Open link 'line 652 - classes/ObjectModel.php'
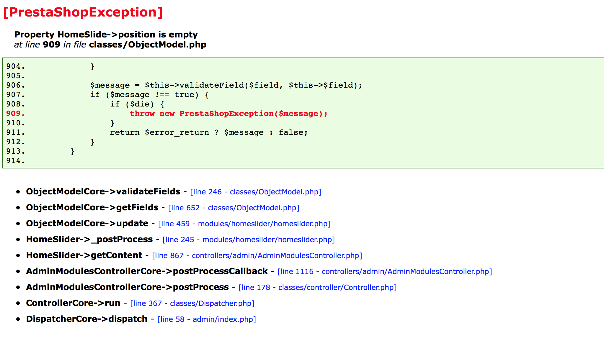This screenshot has height=364, width=604. click(x=234, y=208)
